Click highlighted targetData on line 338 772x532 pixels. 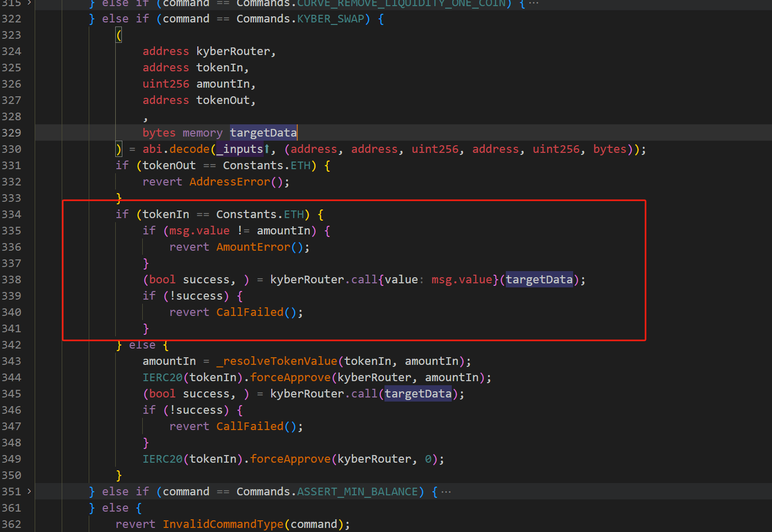539,280
